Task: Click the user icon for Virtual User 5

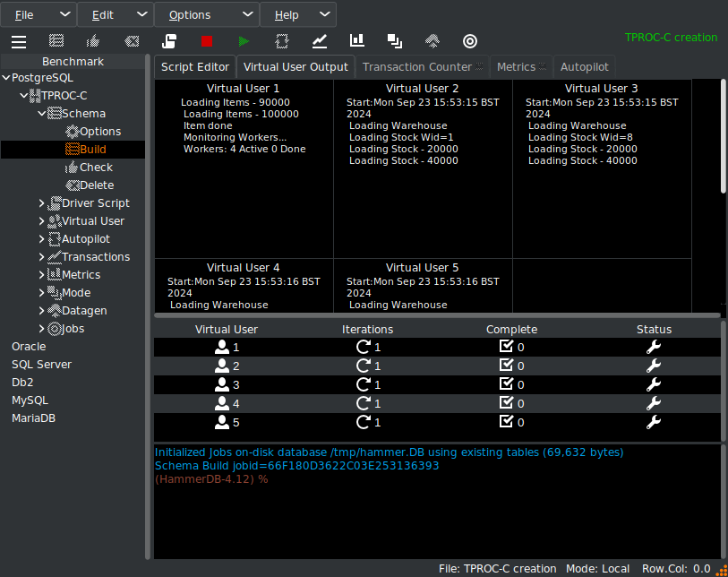Action: [x=222, y=422]
